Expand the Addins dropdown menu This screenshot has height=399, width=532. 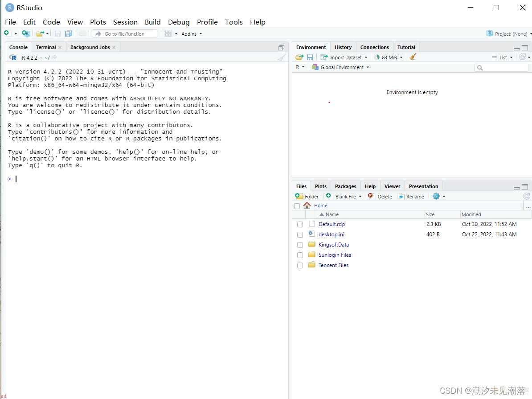[x=192, y=33]
